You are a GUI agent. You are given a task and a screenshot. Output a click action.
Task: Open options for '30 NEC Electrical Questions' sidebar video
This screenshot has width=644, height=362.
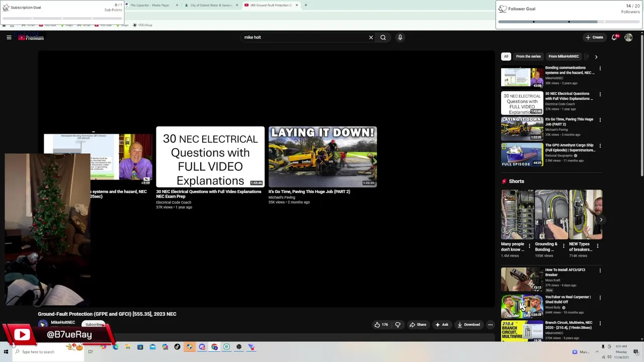point(600,95)
